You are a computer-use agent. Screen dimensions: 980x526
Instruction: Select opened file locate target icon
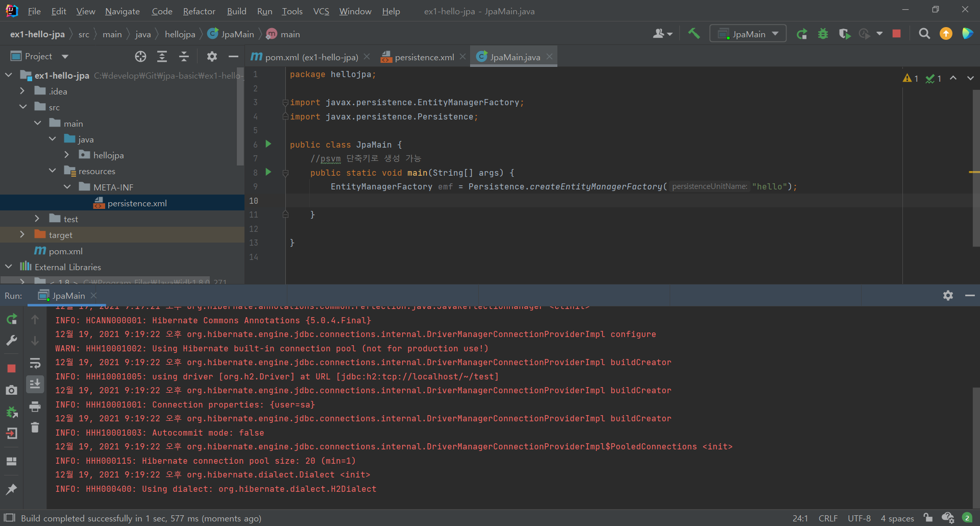(140, 56)
